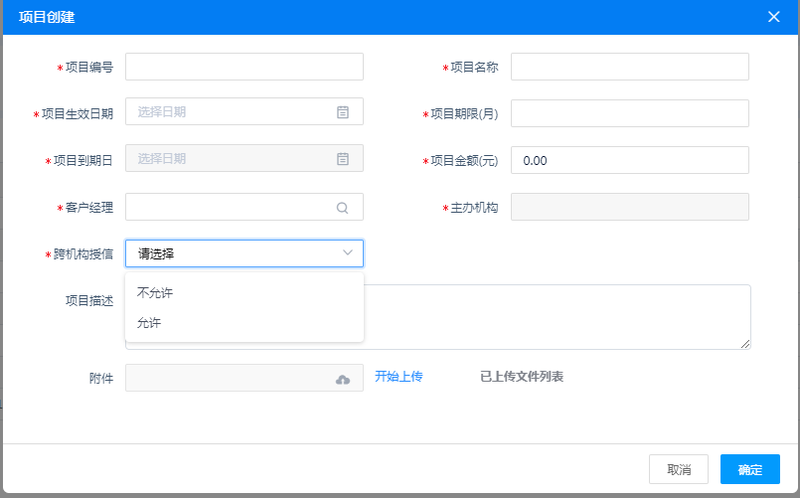Select 允许 option from the list
The width and height of the screenshot is (800, 498).
(x=244, y=322)
